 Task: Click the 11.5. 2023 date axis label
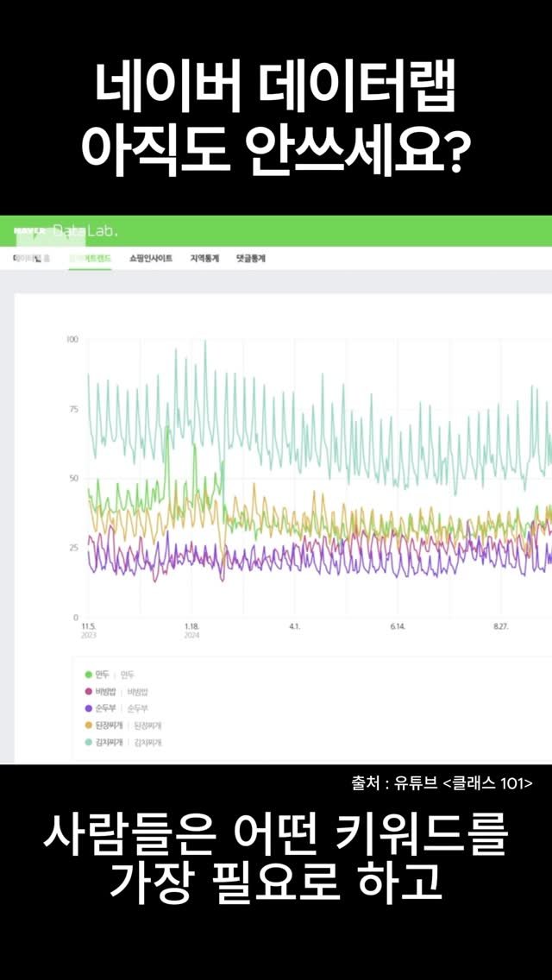pos(88,630)
